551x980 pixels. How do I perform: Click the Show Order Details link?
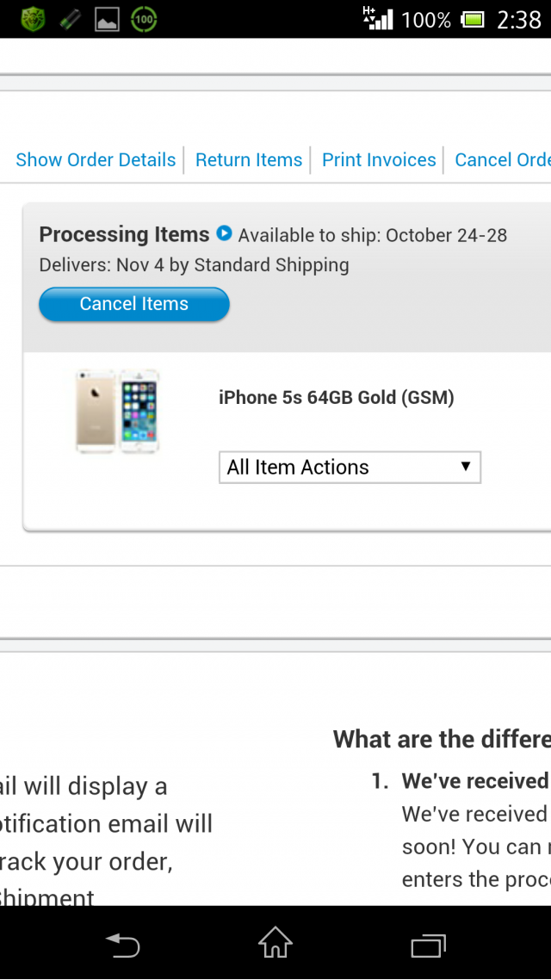pyautogui.click(x=96, y=160)
